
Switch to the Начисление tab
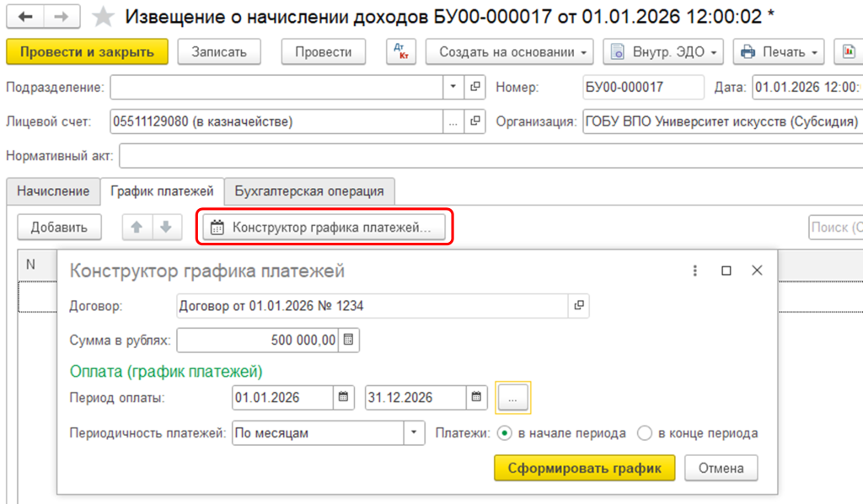pos(53,191)
